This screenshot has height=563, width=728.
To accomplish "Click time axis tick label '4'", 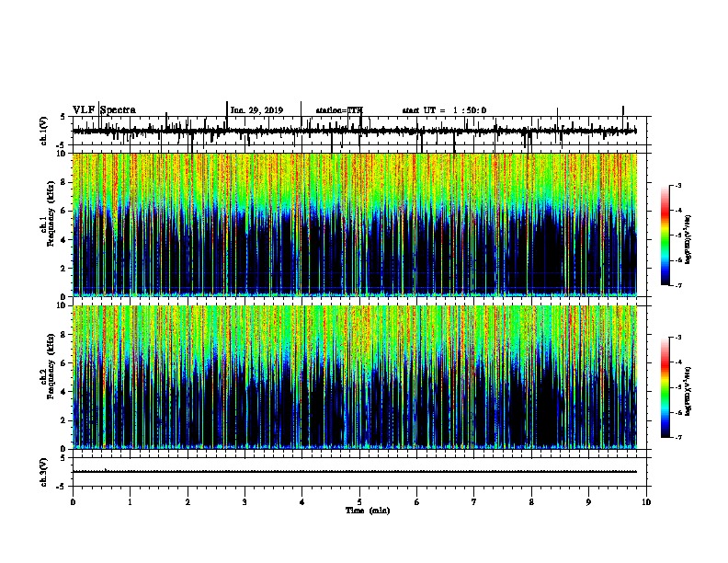I will click(x=302, y=502).
